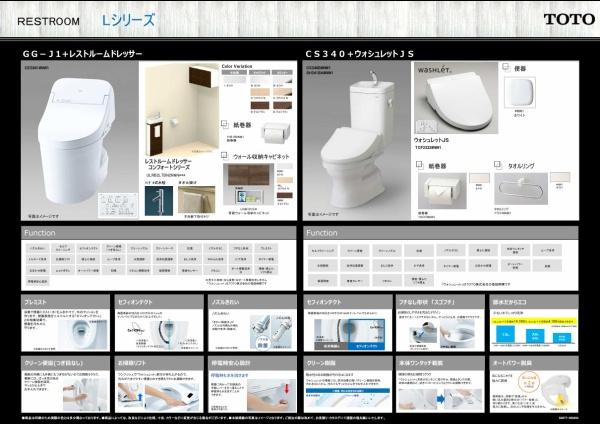Open the ノズルきれい feature card
The height and width of the screenshot is (424, 600).
253,323
